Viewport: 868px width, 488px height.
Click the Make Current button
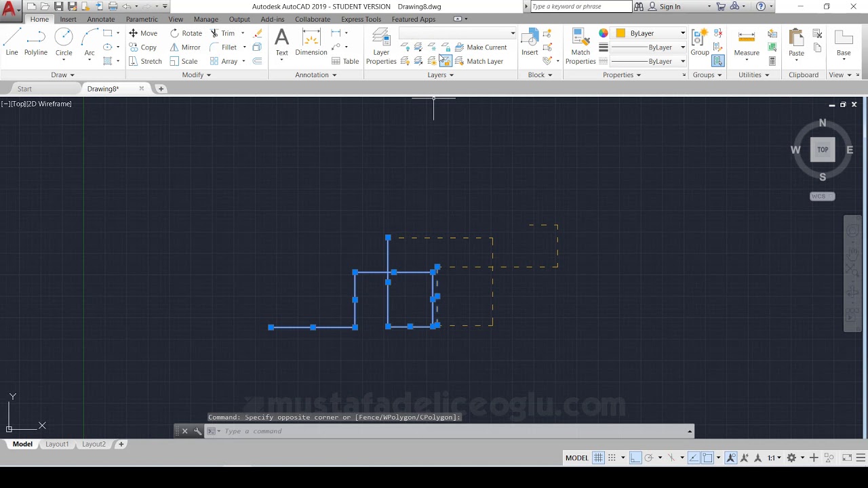tap(481, 47)
